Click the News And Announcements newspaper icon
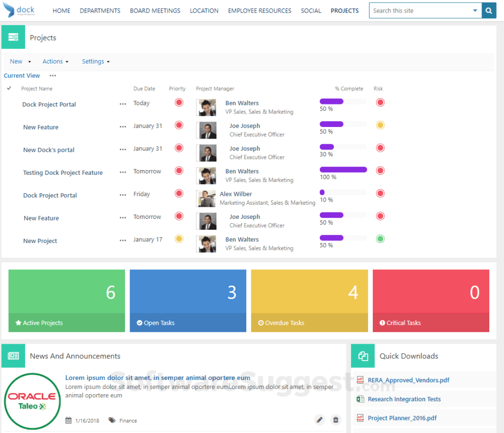Screen dimensions: 504x433 pos(13,356)
